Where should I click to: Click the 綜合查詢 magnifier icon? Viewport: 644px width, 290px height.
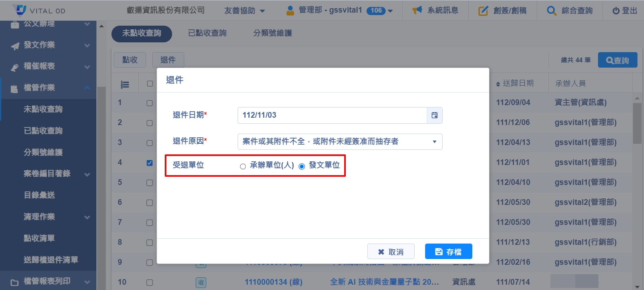pyautogui.click(x=551, y=11)
